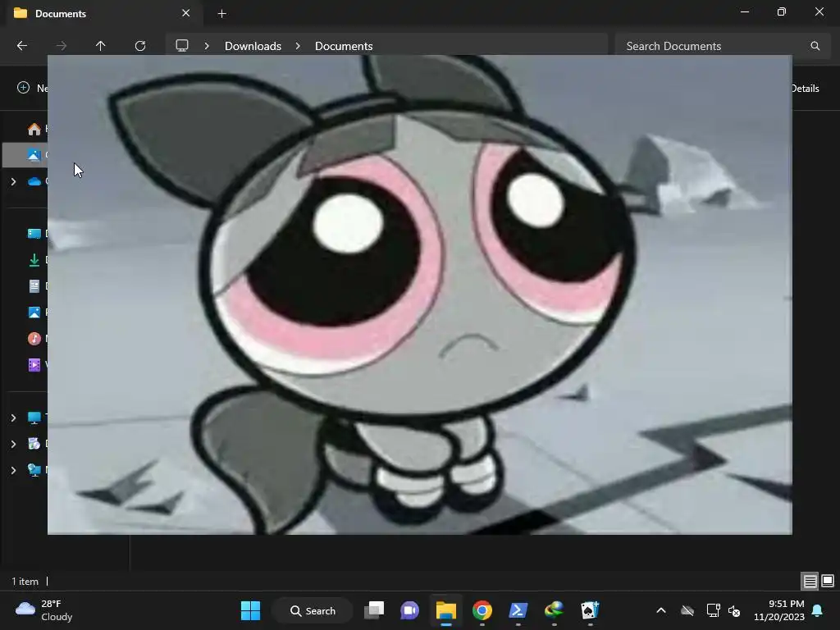Open Music quick access folder
The height and width of the screenshot is (630, 840).
pos(34,339)
